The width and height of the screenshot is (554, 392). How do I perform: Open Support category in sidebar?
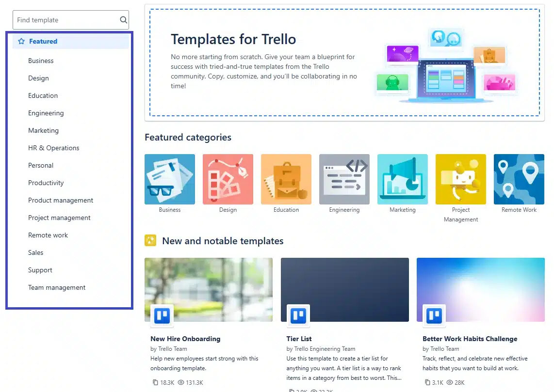click(40, 270)
